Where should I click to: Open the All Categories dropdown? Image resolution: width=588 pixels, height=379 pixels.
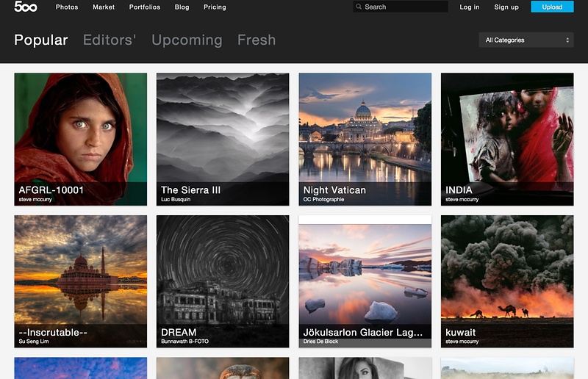click(526, 40)
